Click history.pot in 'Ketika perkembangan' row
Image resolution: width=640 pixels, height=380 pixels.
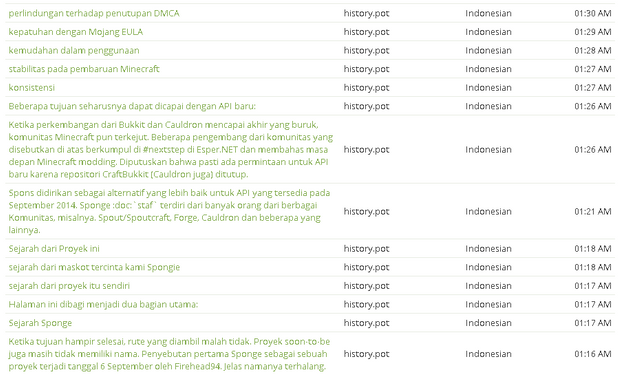[366, 150]
